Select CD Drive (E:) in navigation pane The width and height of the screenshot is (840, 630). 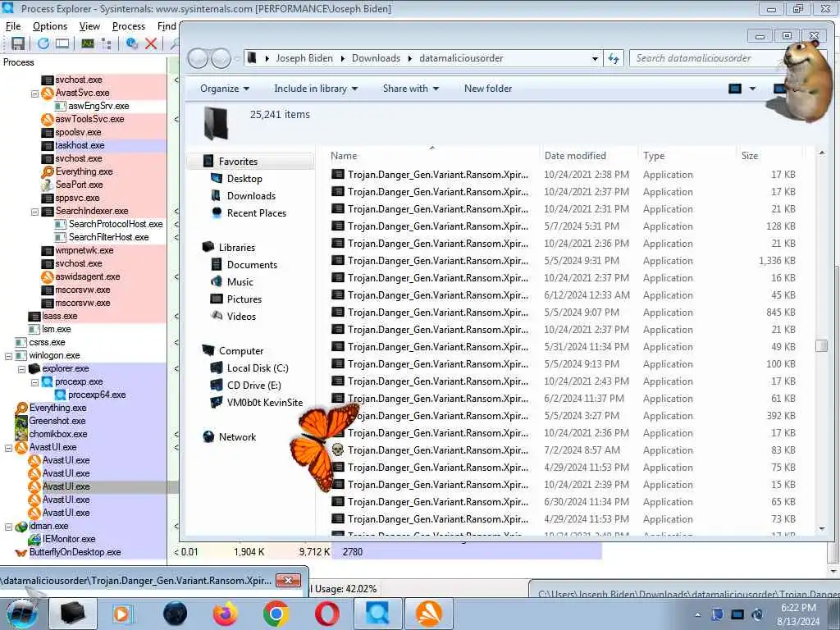click(x=253, y=386)
